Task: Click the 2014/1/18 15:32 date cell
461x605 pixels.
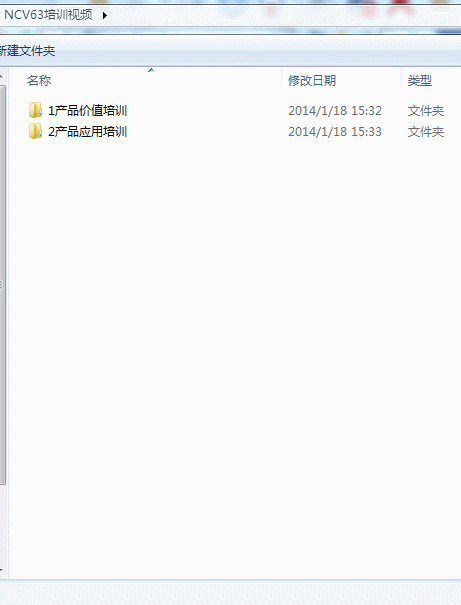Action: 335,111
